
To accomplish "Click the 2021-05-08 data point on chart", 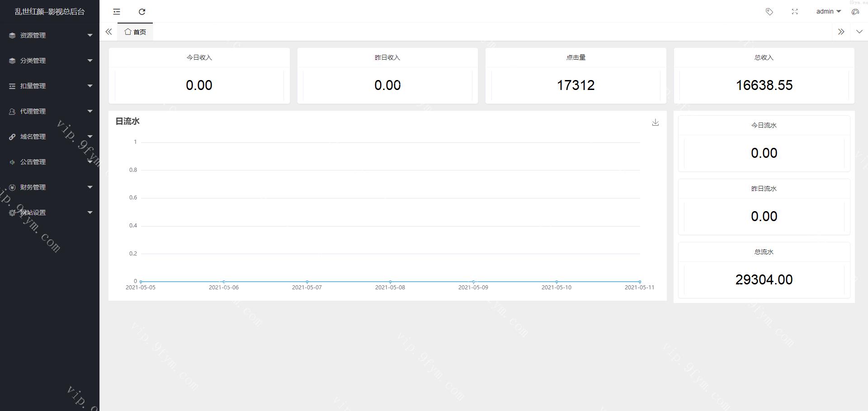I will 390,282.
